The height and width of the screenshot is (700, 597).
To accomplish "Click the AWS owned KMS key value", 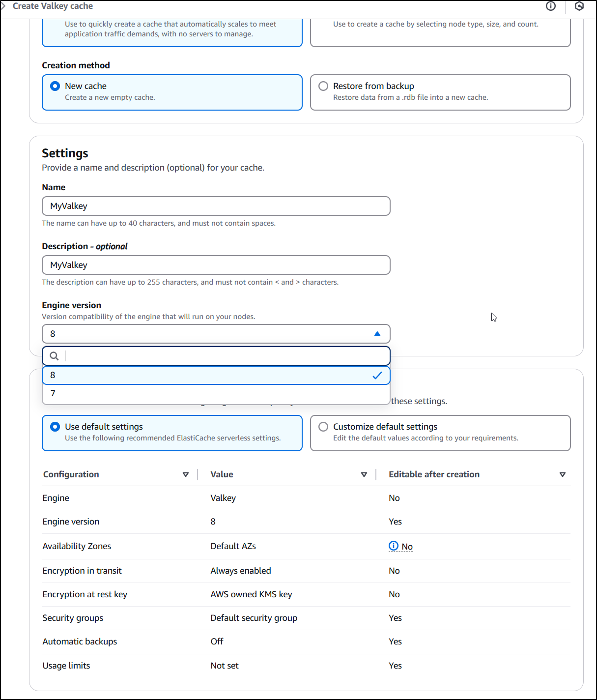I will tap(252, 594).
